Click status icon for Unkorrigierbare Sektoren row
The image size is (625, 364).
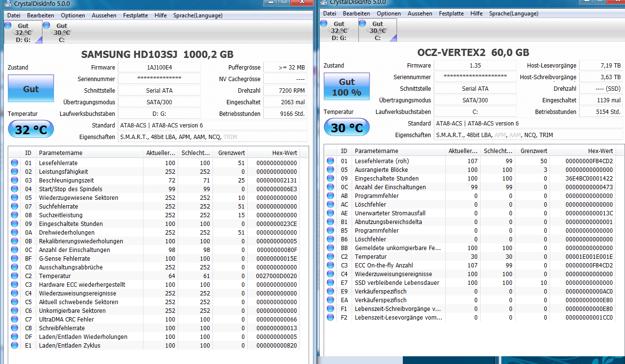point(14,311)
